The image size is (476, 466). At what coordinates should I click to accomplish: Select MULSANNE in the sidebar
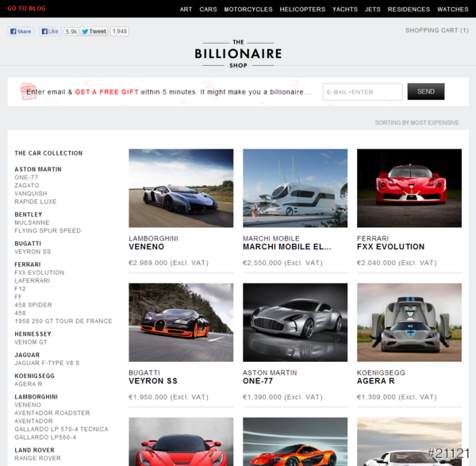click(32, 222)
